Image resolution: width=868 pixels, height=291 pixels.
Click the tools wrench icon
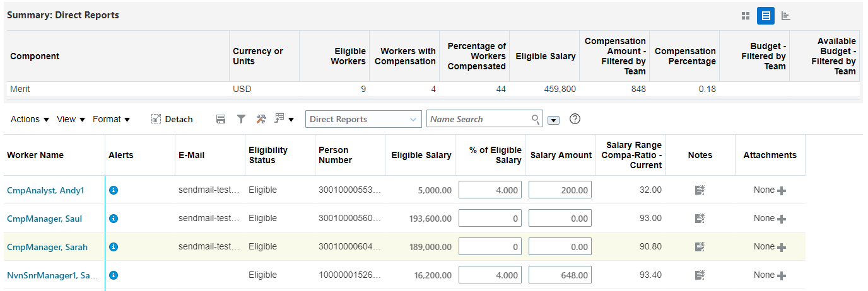(261, 119)
